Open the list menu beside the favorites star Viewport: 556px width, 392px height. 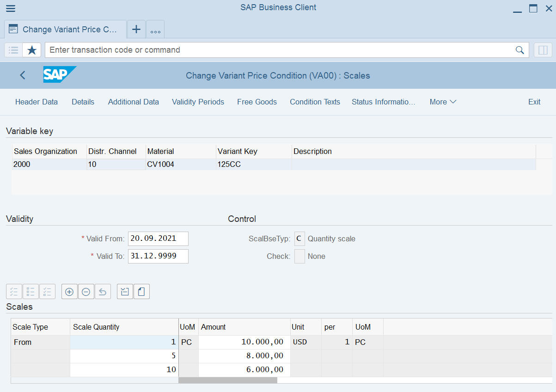13,50
